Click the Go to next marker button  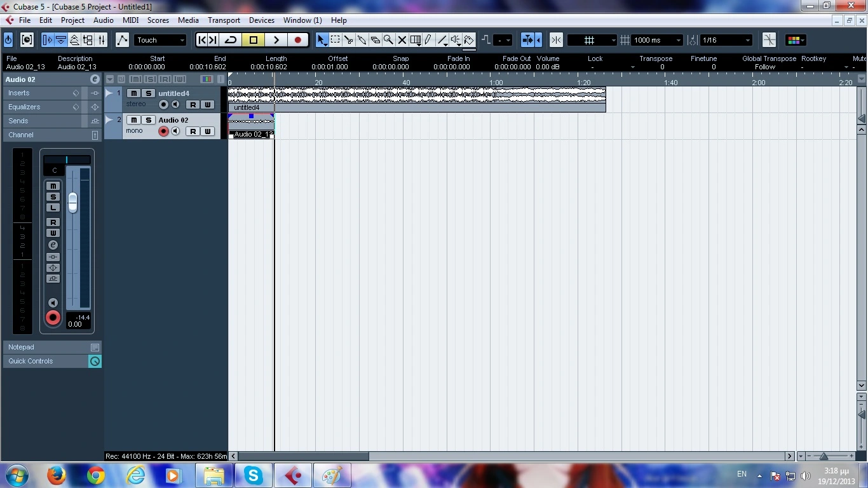coord(213,40)
